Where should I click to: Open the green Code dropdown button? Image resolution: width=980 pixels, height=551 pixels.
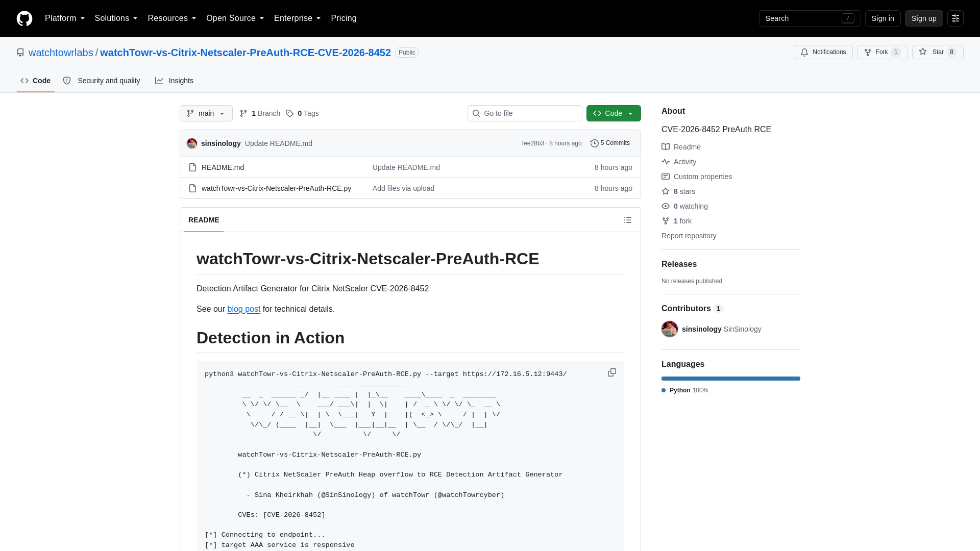[x=614, y=113]
